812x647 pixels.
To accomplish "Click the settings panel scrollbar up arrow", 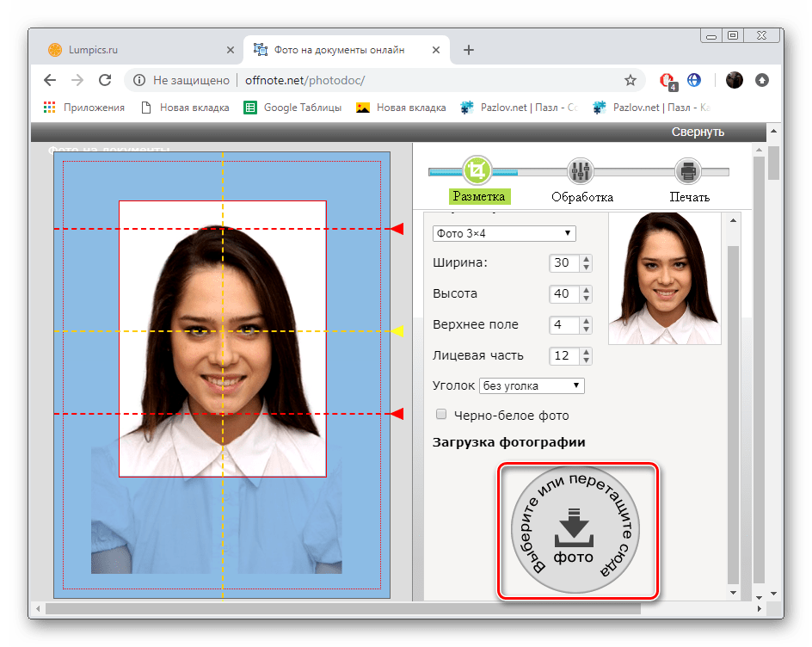I will click(x=733, y=220).
